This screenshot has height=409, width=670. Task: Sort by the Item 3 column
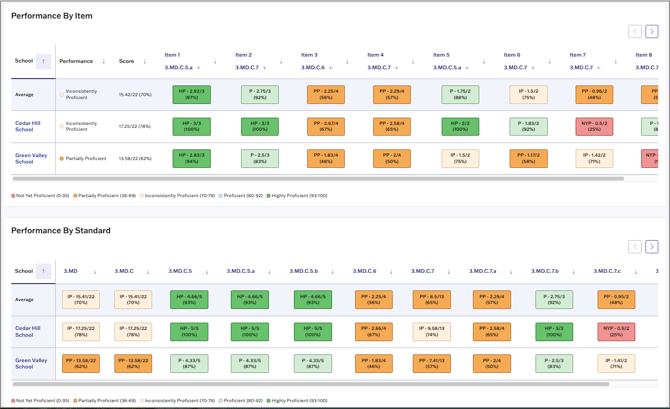point(347,62)
